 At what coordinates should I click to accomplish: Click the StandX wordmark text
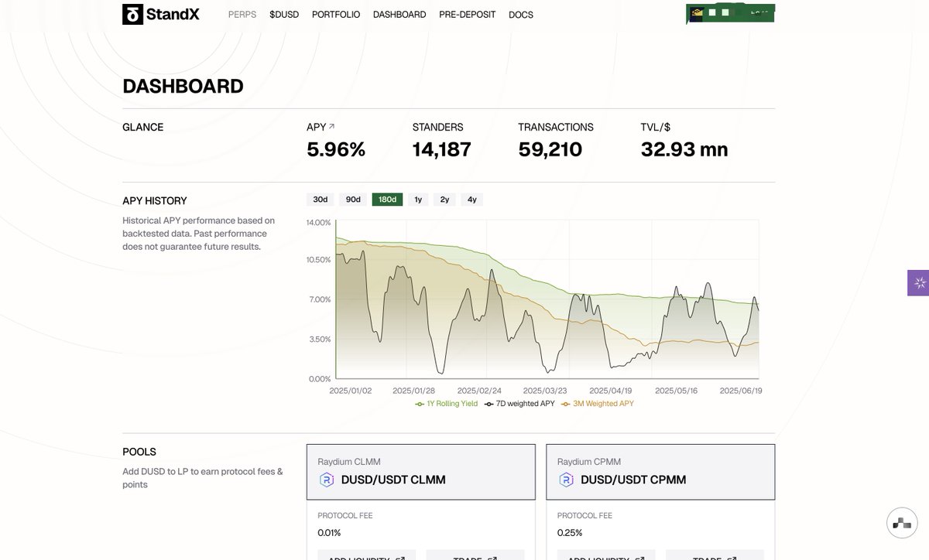(x=173, y=14)
